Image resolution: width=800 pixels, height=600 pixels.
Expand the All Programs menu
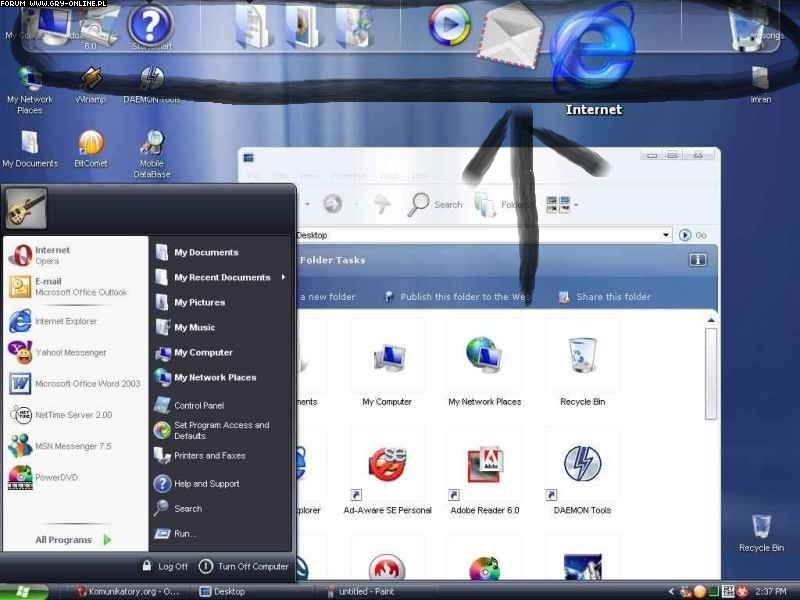coord(73,540)
